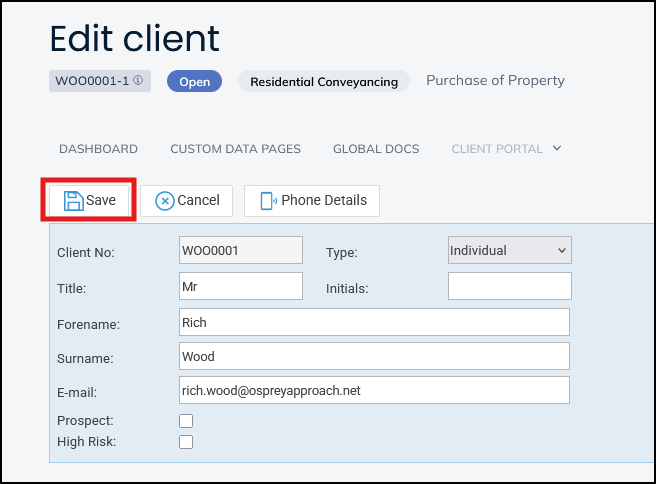The height and width of the screenshot is (484, 656).
Task: Enable the Prospect checkbox
Action: click(185, 421)
